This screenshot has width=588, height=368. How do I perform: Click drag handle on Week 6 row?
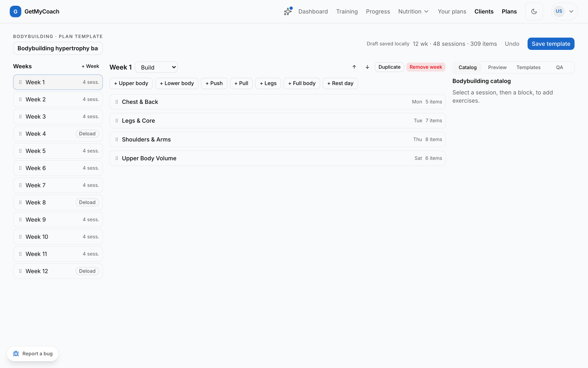click(20, 168)
